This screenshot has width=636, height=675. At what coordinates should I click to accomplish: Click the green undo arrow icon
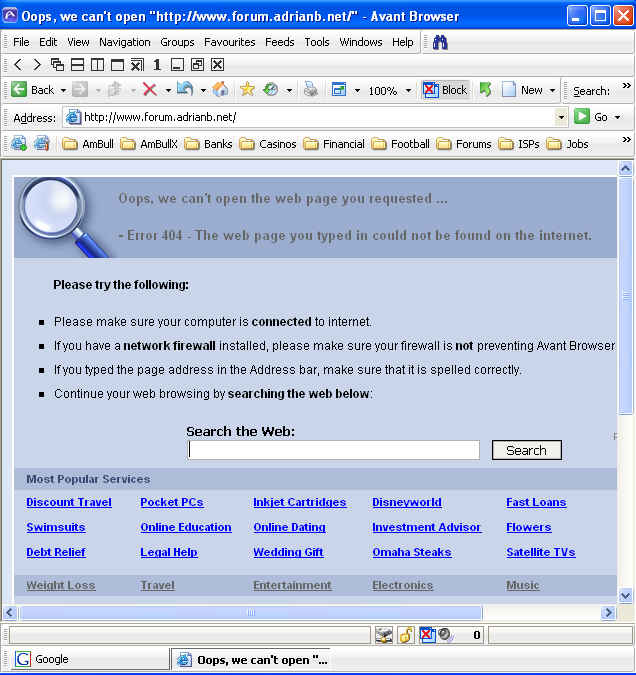pos(485,90)
